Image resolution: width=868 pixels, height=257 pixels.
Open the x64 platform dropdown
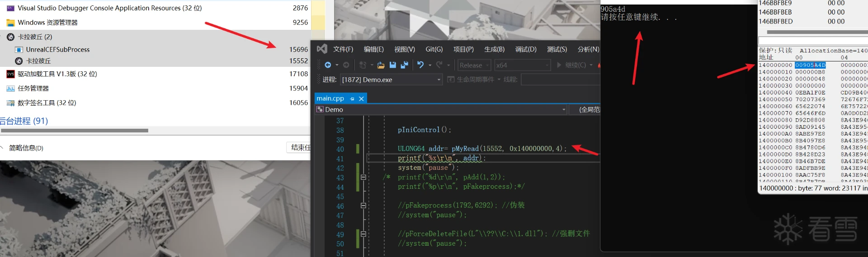point(522,65)
